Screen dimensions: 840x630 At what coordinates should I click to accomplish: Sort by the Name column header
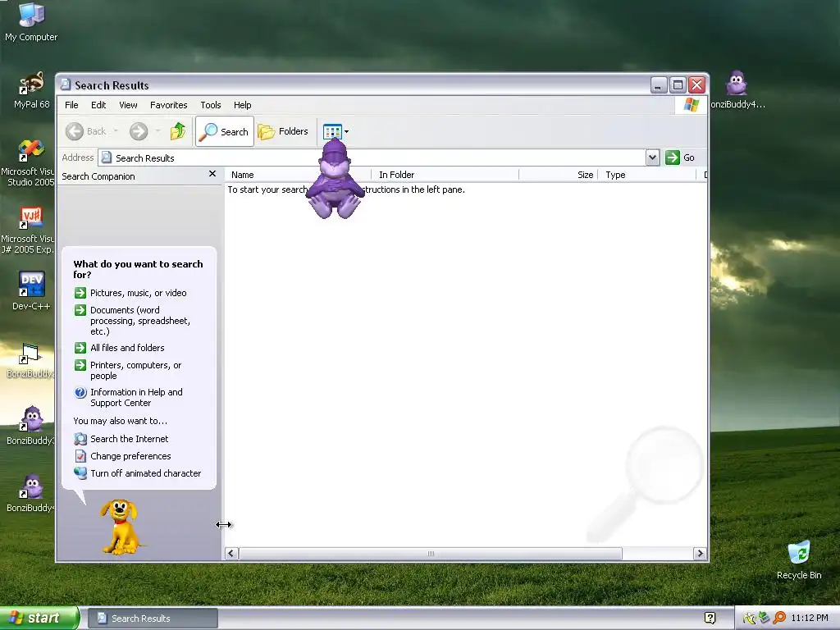298,175
